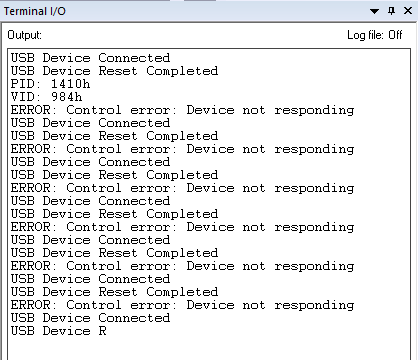This screenshot has width=420, height=360.
Task: Open the Terminal I/O window position dropdown arrow
Action: pos(374,11)
